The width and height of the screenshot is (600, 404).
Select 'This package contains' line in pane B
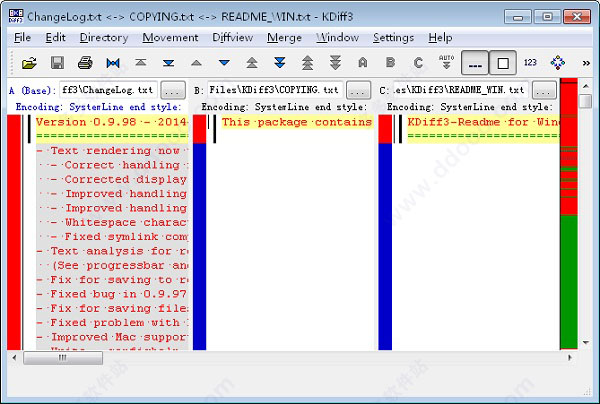[x=297, y=122]
